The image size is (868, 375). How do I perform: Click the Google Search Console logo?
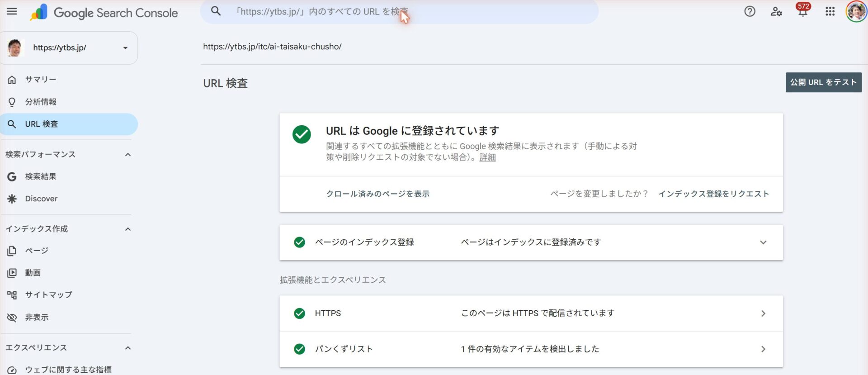pos(104,12)
